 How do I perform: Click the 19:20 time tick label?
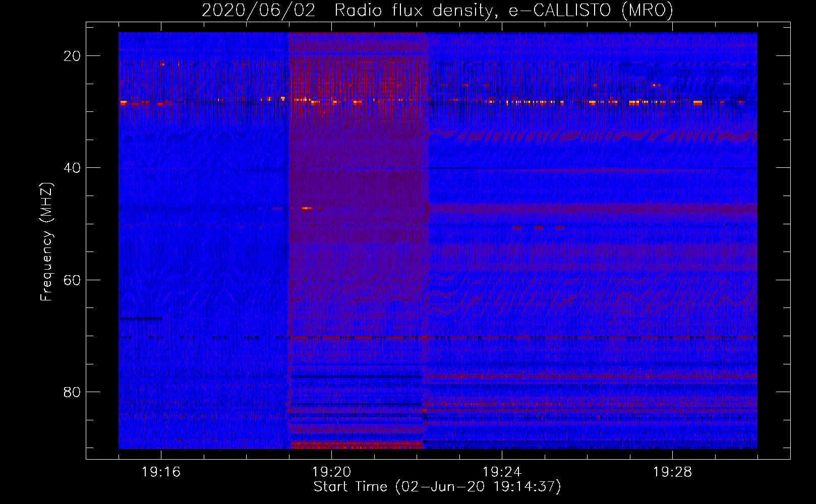(x=331, y=472)
